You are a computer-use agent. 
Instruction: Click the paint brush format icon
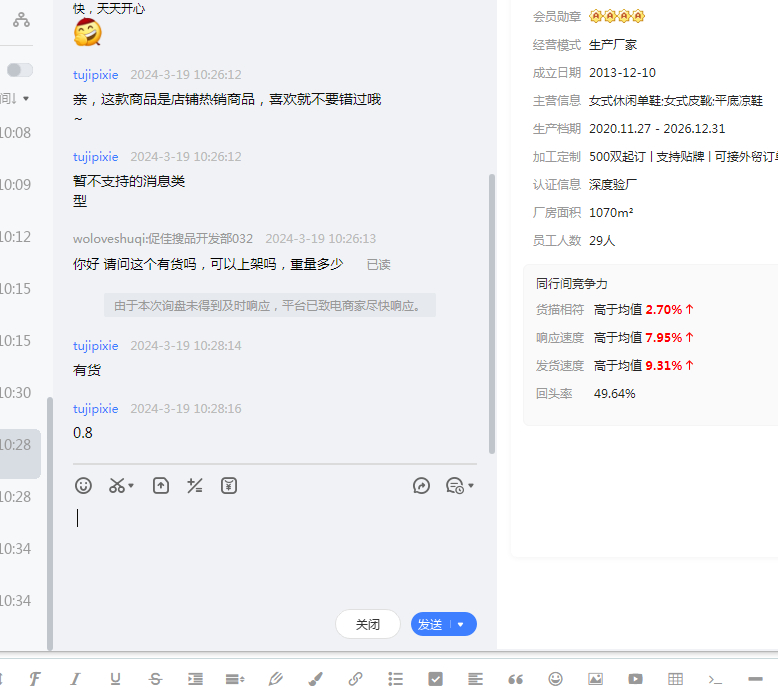point(316,679)
